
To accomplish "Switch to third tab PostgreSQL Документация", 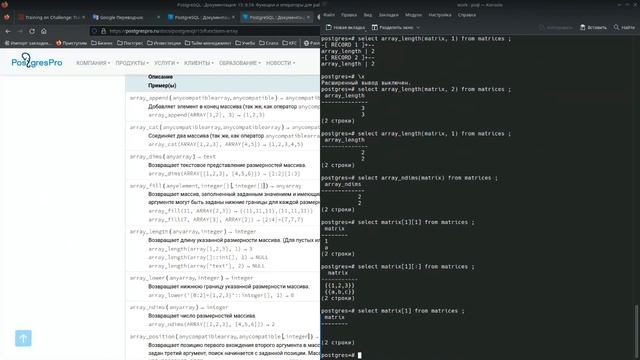I will point(201,18).
